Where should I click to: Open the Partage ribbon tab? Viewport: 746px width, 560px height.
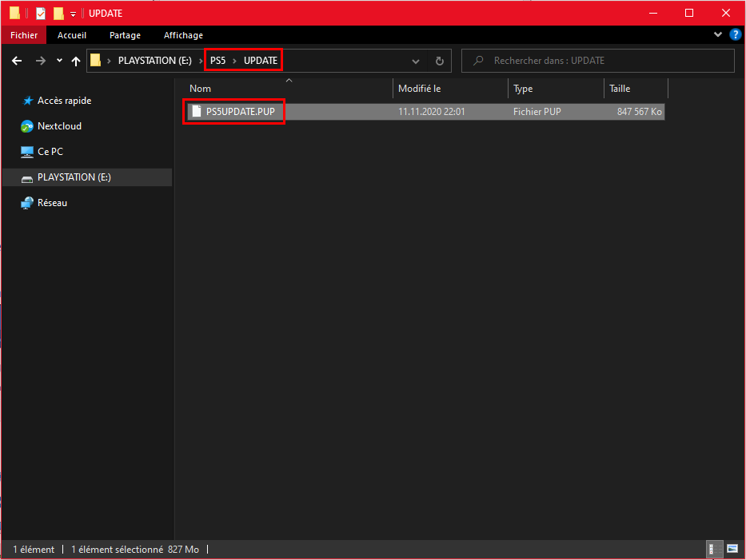point(125,35)
